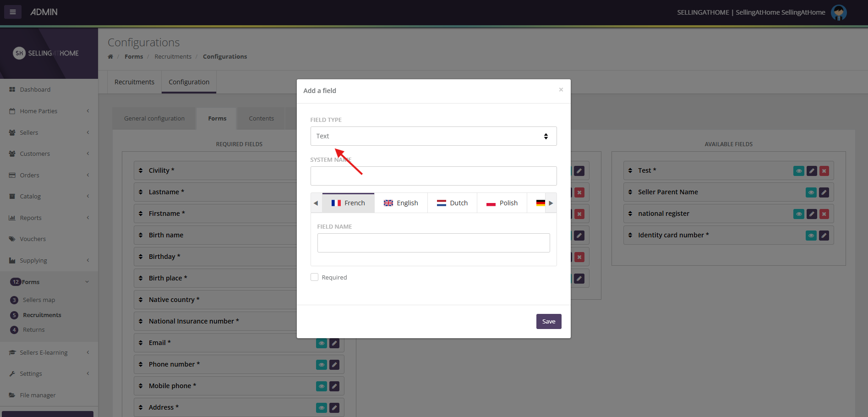
Task: Click the user avatar in top bar
Action: tap(839, 12)
